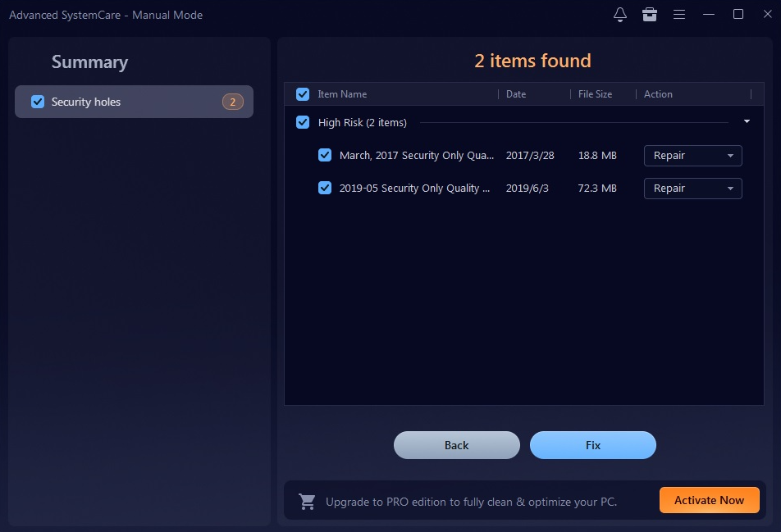
Task: Open Repair dropdown for 2019-05 update
Action: coord(692,189)
